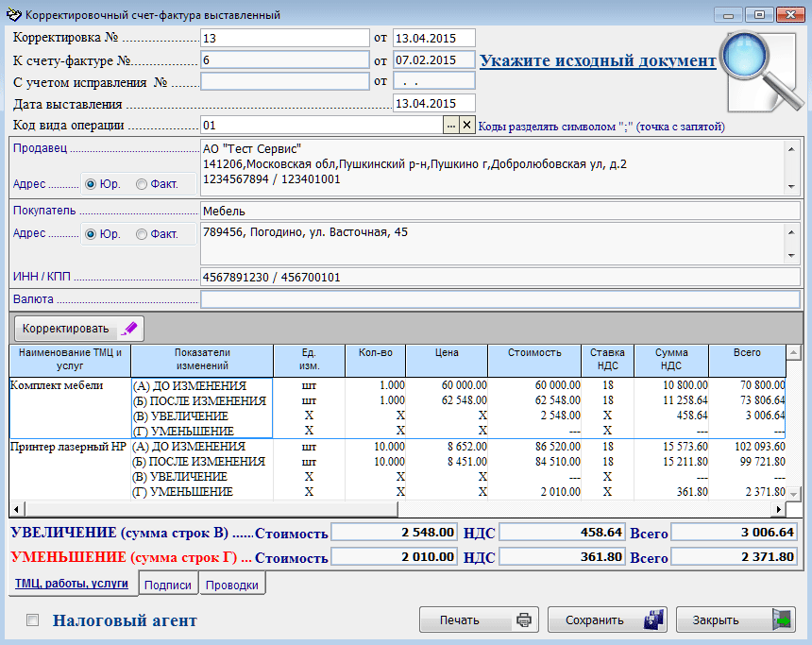The image size is (812, 645).
Task: Click the magnifier document search icon
Action: (x=763, y=72)
